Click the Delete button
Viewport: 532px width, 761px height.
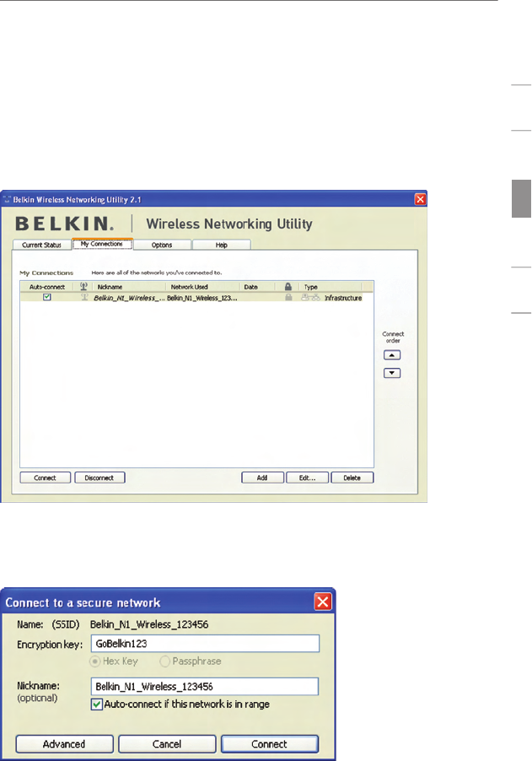click(x=352, y=478)
